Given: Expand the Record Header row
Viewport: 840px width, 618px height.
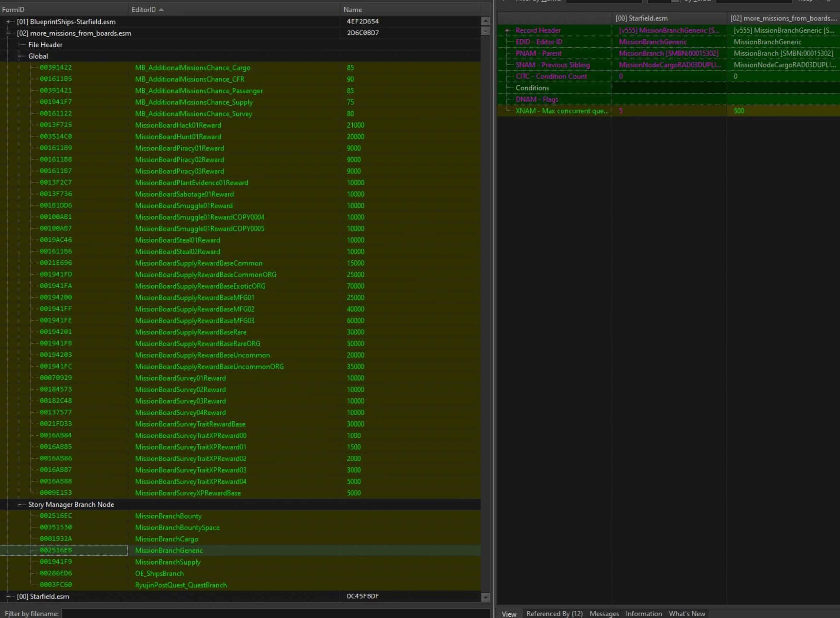Looking at the screenshot, I should click(x=507, y=30).
